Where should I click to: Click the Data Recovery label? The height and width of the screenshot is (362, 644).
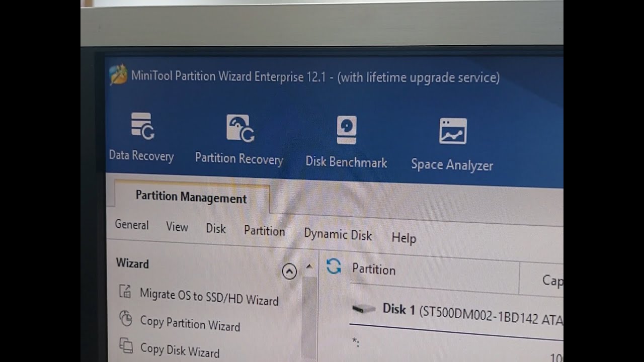coord(141,156)
